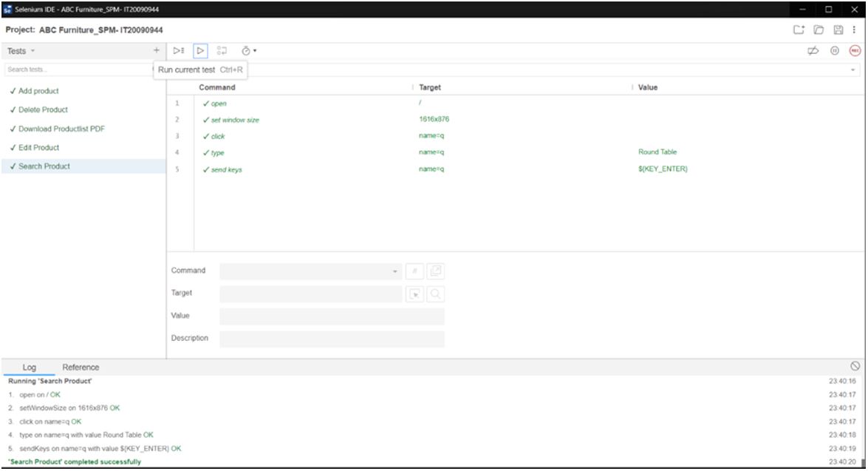868x471 pixels.
Task: Click the Round Table value cell
Action: pos(657,152)
